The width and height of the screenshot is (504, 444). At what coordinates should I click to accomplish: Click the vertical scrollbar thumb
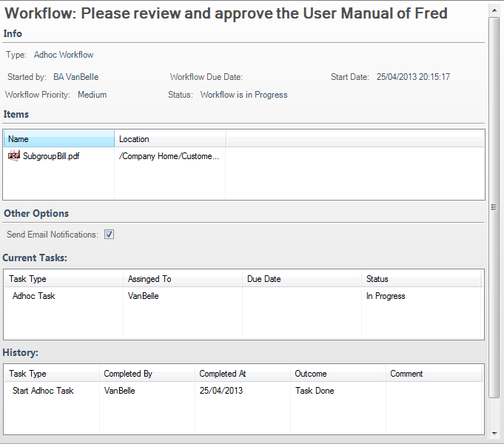[494, 207]
